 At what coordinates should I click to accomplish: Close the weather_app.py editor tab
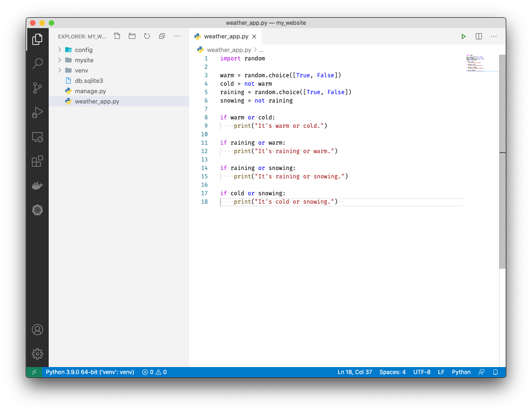click(254, 37)
